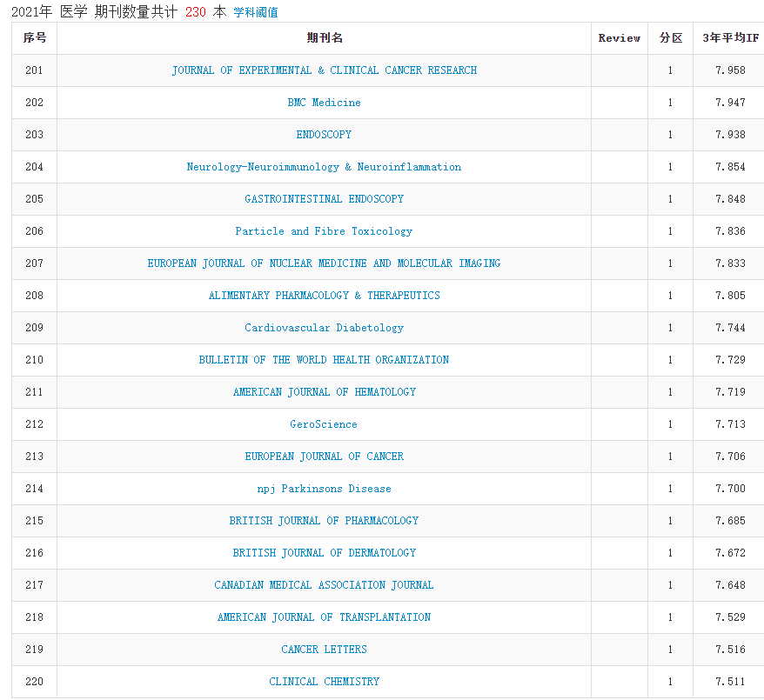Open British Journal of Dermatology link
The width and height of the screenshot is (764, 700).
pos(324,552)
